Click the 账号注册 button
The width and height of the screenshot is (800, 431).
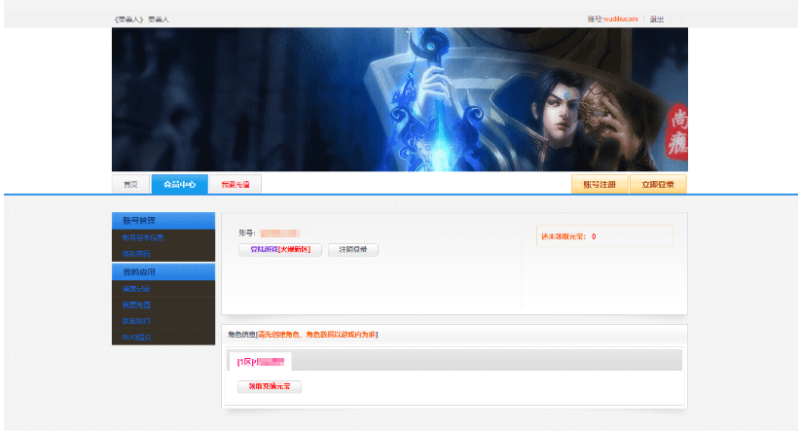click(x=599, y=184)
